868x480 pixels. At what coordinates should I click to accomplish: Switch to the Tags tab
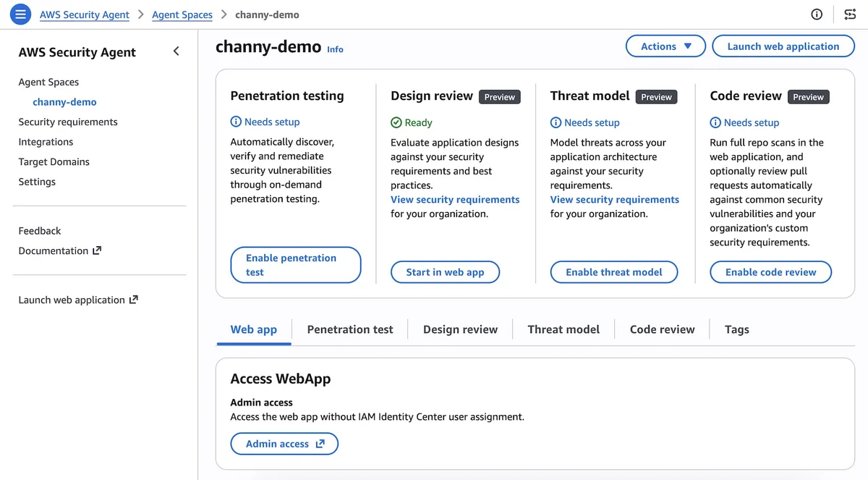(736, 329)
